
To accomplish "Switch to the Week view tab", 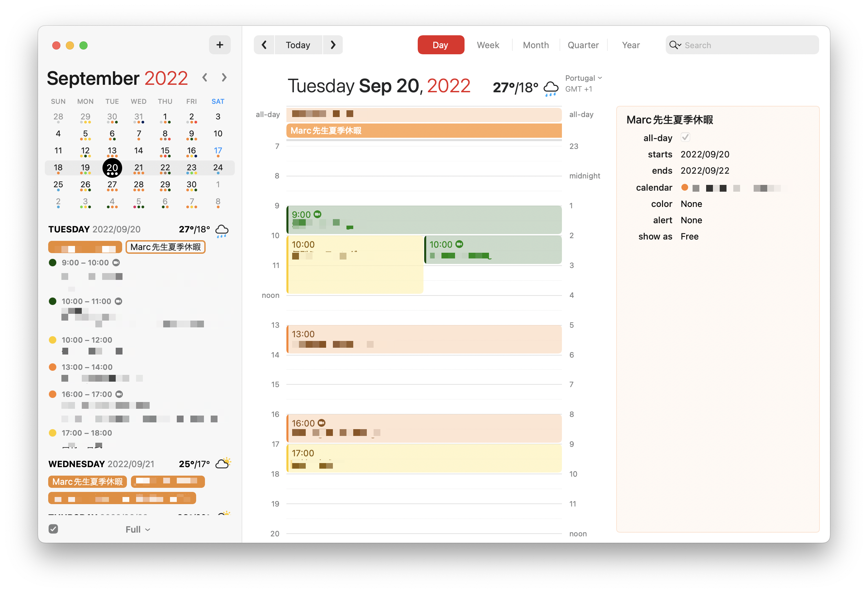I will coord(488,45).
